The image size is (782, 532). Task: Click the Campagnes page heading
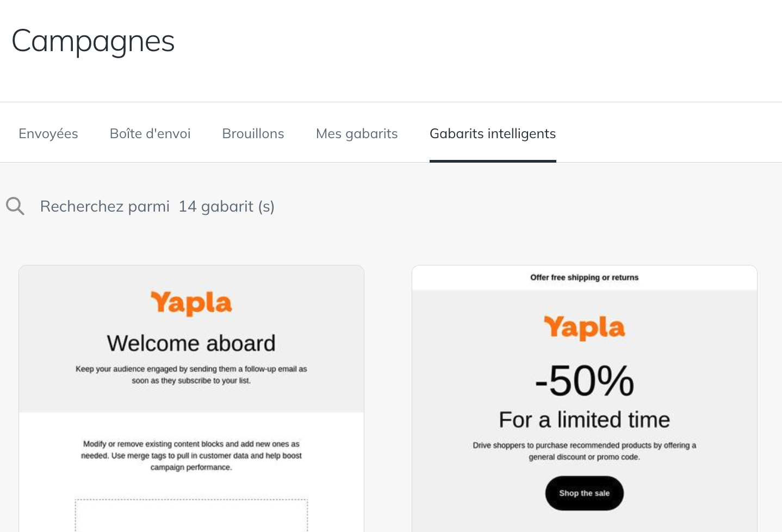click(x=93, y=41)
